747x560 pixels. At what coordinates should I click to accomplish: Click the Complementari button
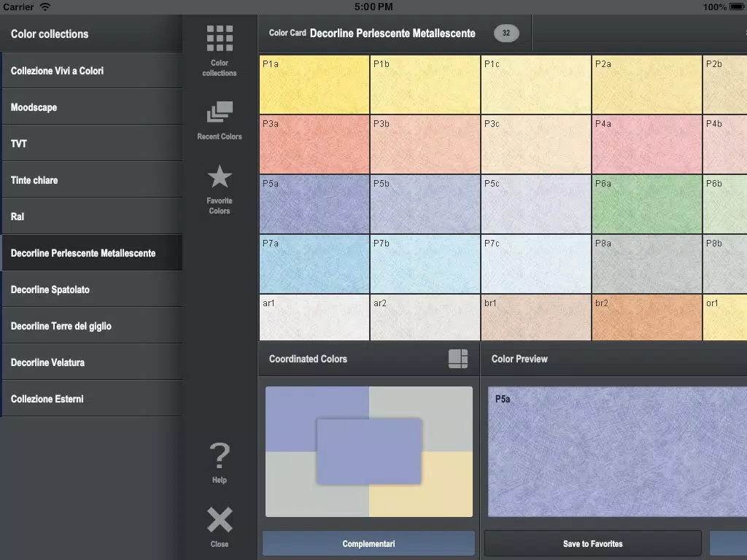(x=368, y=543)
